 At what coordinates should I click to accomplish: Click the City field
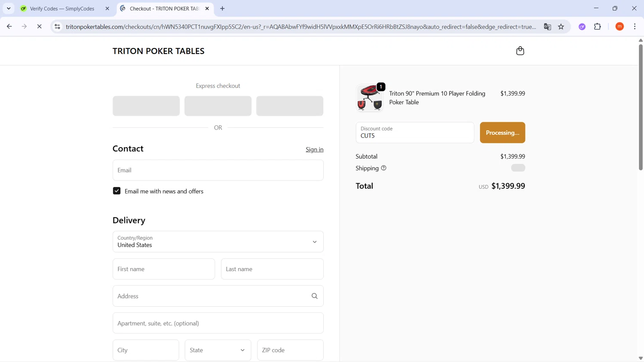coord(146,350)
